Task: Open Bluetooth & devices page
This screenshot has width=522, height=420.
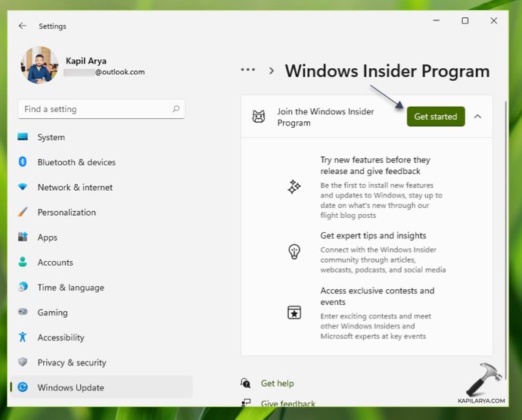Action: click(76, 162)
